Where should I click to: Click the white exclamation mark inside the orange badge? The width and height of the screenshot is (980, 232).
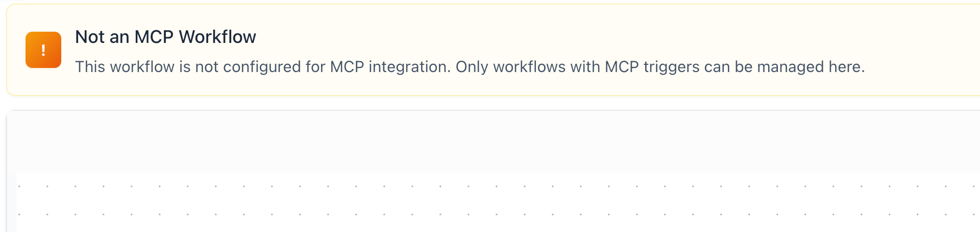(43, 50)
